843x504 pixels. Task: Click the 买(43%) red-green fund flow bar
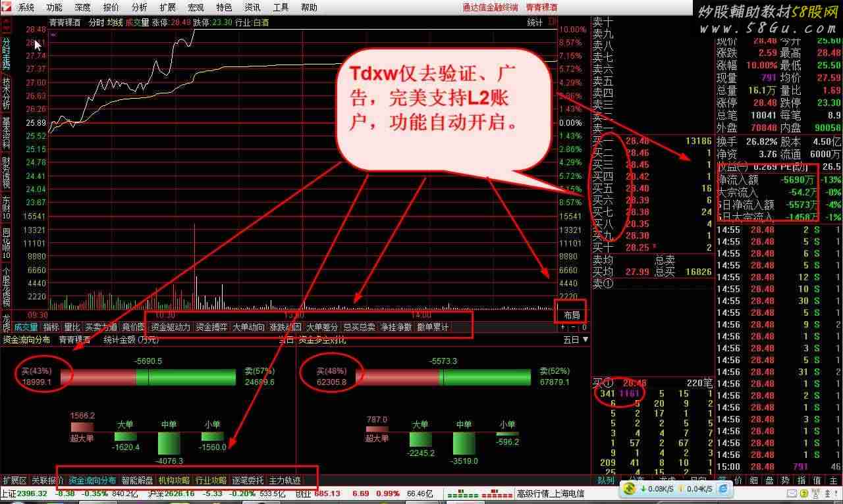click(148, 377)
